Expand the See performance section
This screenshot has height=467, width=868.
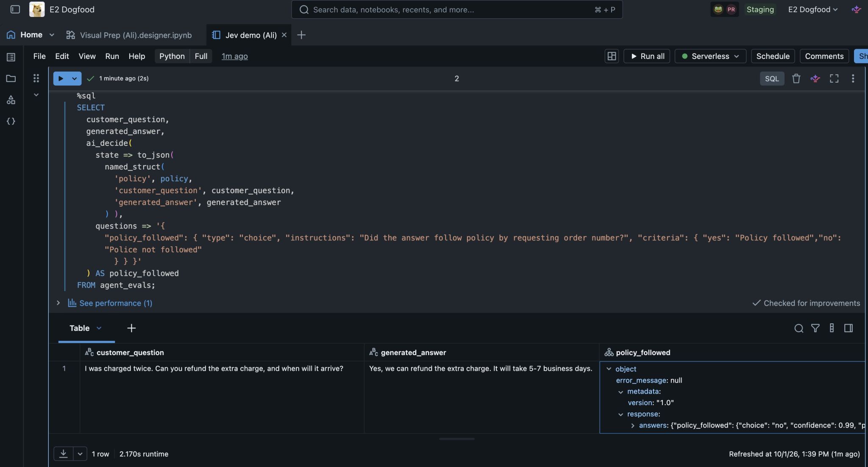(58, 303)
